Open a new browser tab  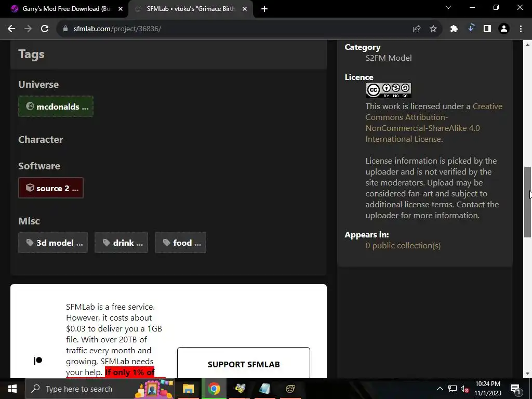tap(264, 9)
